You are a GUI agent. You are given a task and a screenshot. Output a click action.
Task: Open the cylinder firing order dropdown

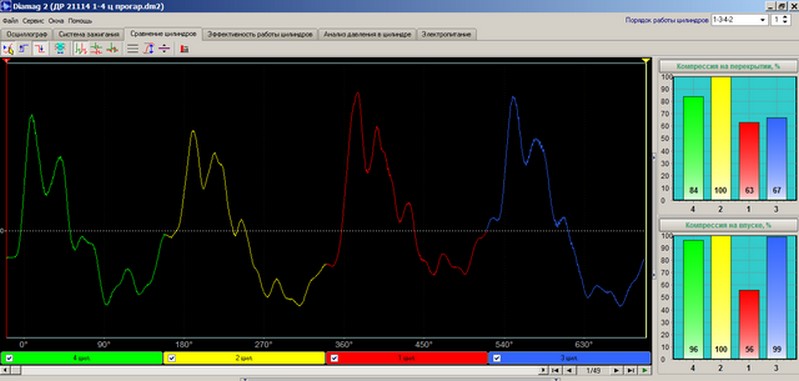click(739, 20)
